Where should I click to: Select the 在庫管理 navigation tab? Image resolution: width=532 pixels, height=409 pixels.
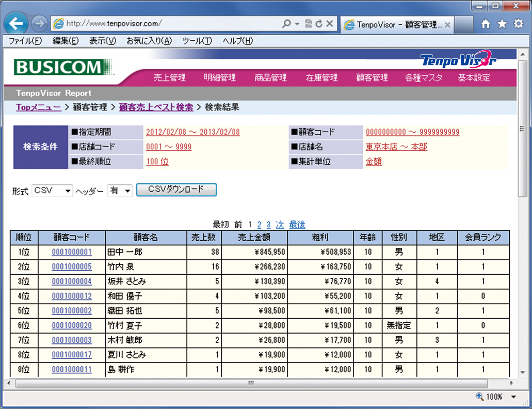pyautogui.click(x=321, y=78)
